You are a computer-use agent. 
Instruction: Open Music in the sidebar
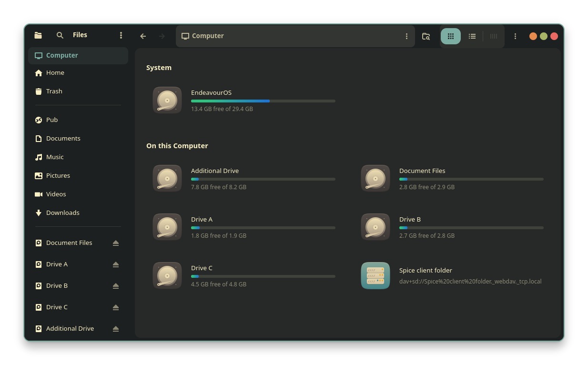[78, 157]
